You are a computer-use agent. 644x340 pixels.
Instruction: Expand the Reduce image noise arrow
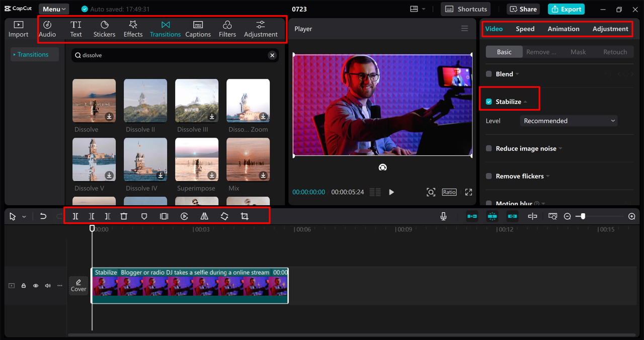[x=560, y=149]
